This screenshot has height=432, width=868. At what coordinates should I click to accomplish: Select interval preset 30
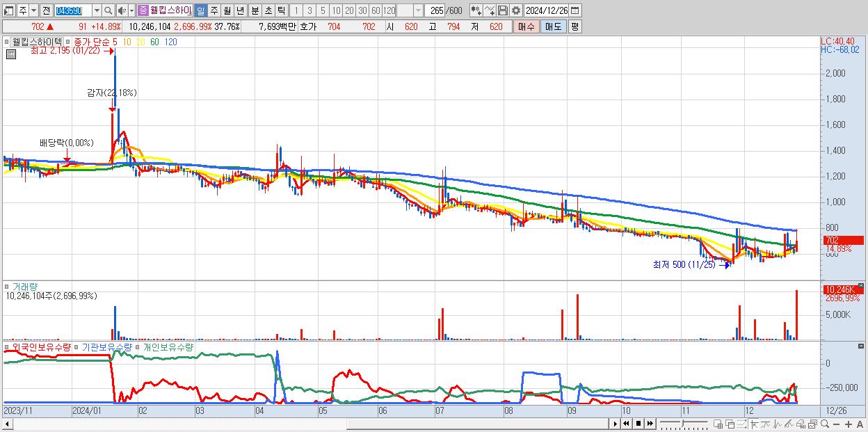pos(362,10)
